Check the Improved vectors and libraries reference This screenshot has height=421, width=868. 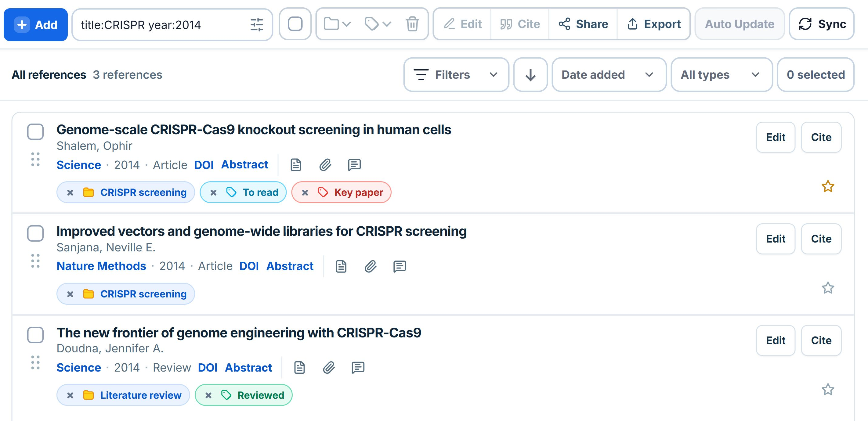[x=35, y=233]
